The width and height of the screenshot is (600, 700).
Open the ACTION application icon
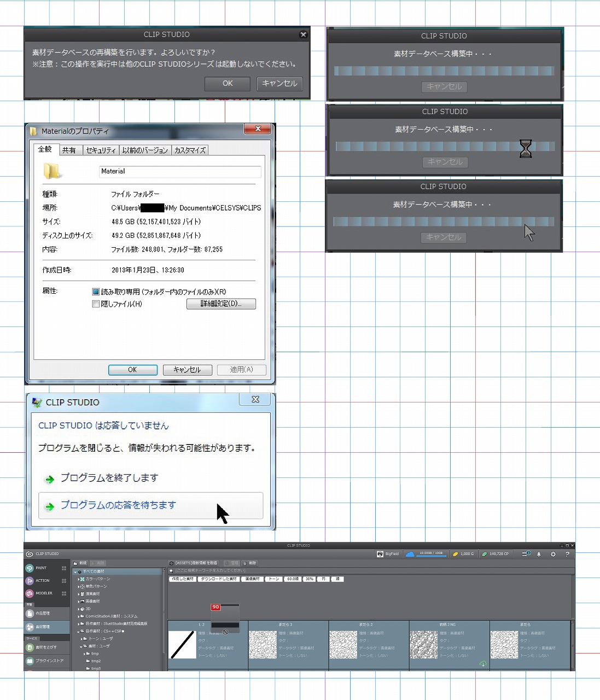30,581
